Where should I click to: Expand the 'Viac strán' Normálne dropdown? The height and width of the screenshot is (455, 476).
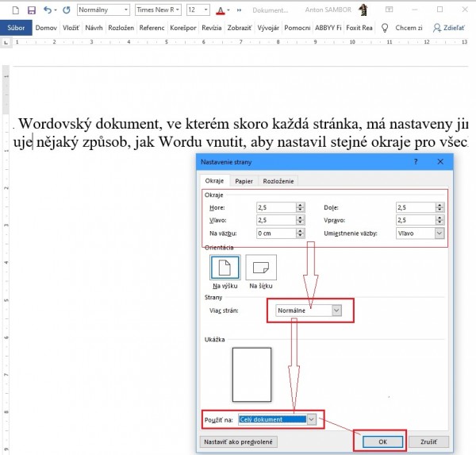336,310
